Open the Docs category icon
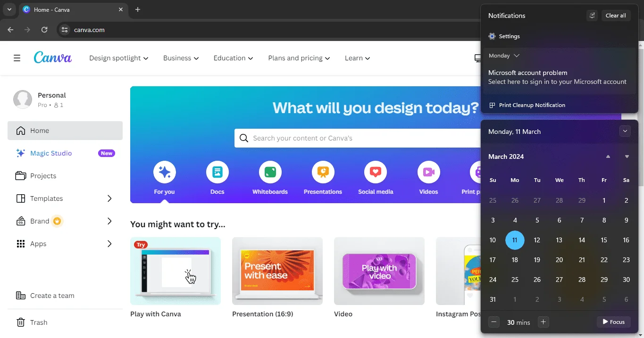Viewport: 644px width, 338px height. pyautogui.click(x=217, y=173)
